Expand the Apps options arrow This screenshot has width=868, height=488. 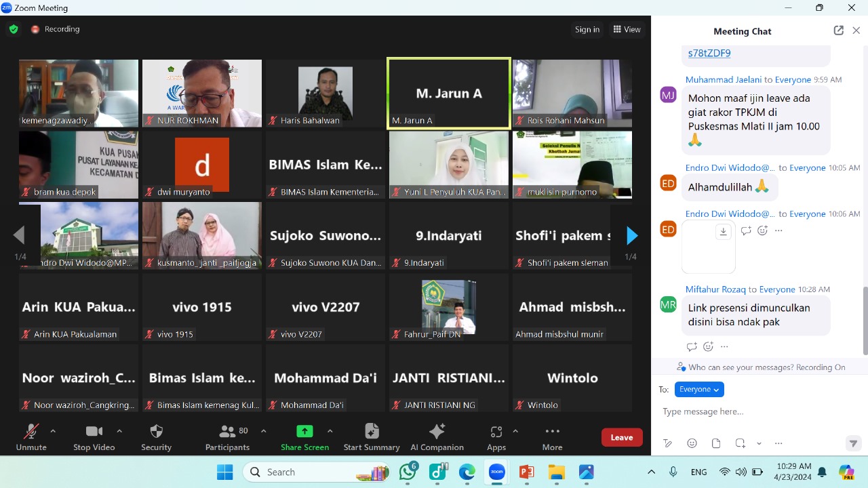[x=515, y=431]
